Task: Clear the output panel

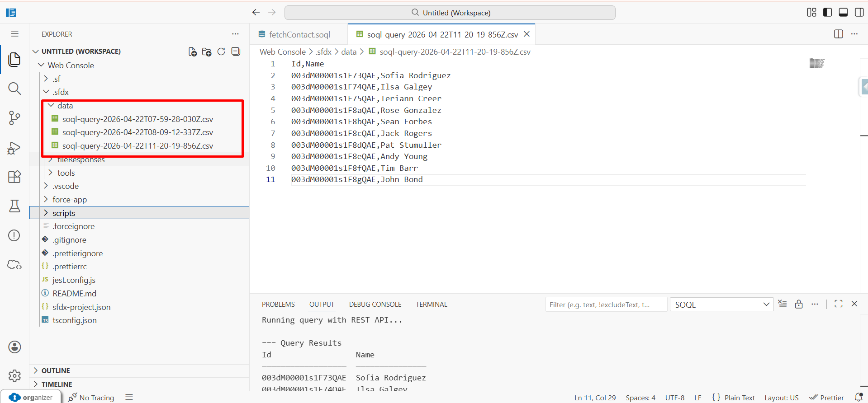Action: click(783, 304)
